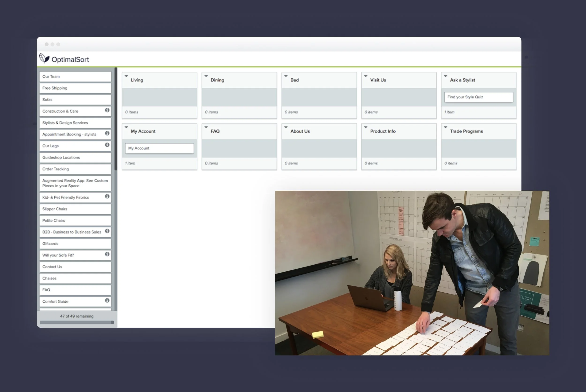Screen dimensions: 586x392
Task: Click info icon next to Comfort Guide
Action: point(107,300)
